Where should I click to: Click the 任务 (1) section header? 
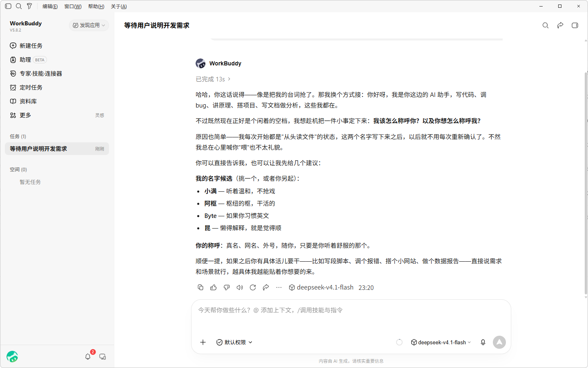[x=18, y=137]
